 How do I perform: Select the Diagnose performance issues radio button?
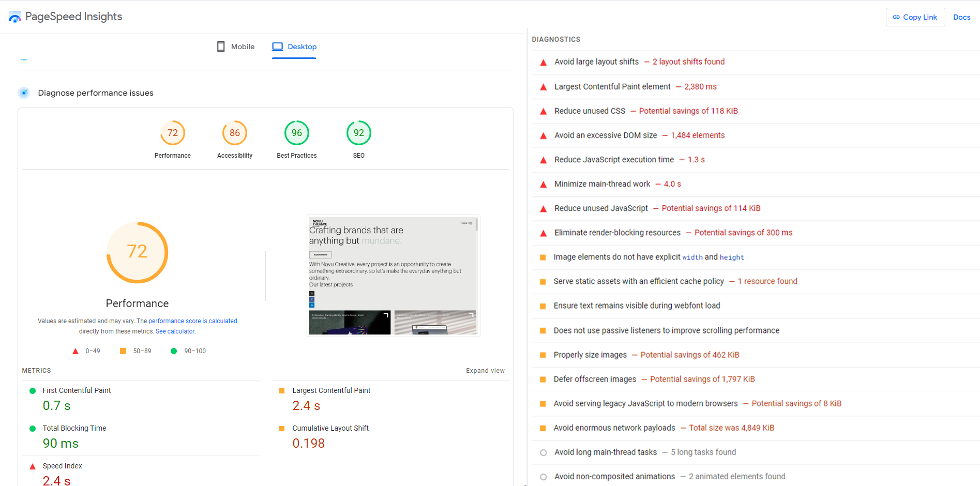[24, 93]
